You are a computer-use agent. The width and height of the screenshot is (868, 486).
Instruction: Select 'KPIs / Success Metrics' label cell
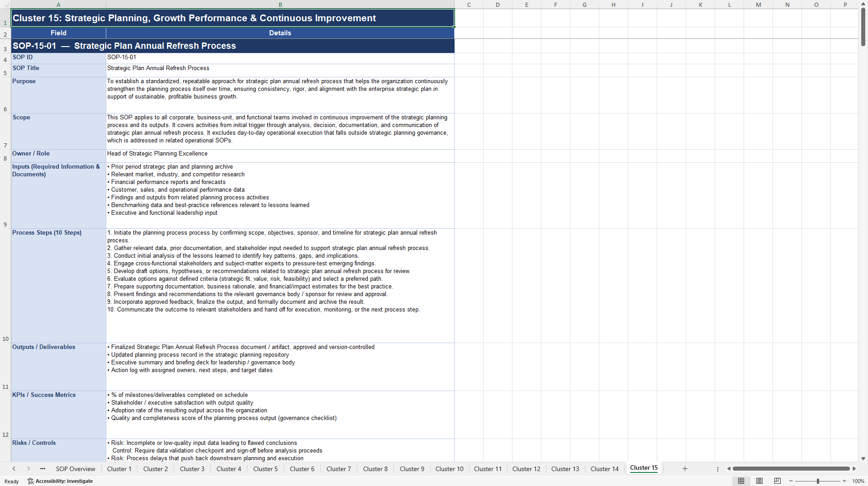click(58, 415)
